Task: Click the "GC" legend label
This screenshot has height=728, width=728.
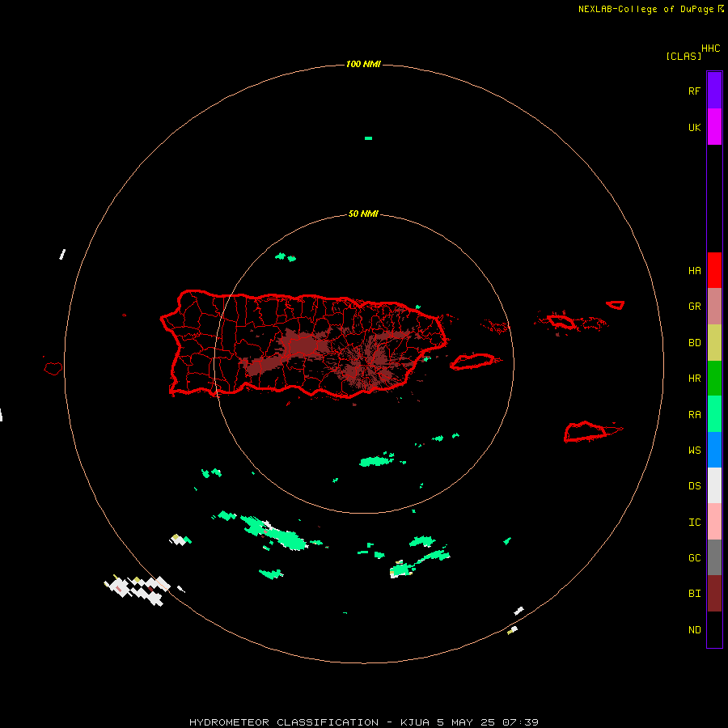Action: [x=694, y=558]
